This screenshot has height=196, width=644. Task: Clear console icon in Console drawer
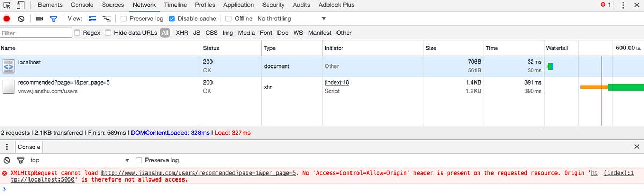6,160
